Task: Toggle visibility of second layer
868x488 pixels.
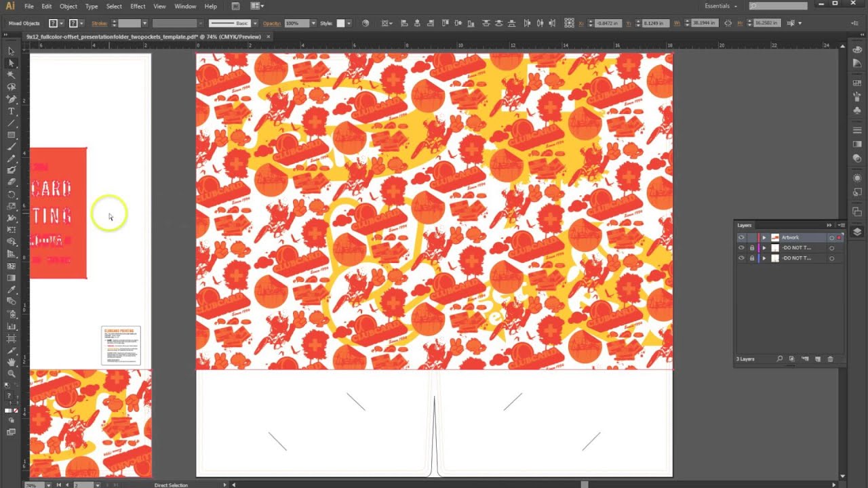Action: (x=741, y=248)
